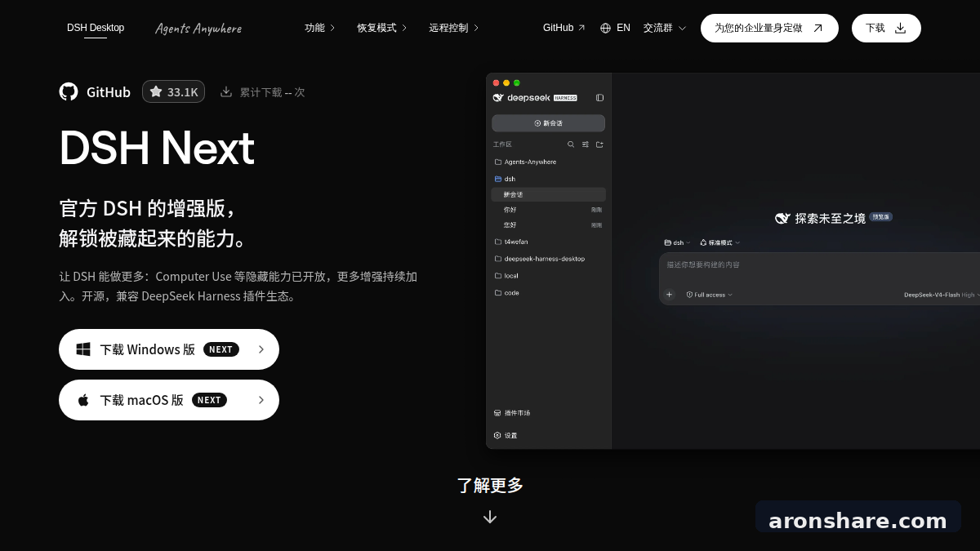Viewport: 980px width, 551px height.
Task: Collapse the dsh workspace folder in sidebar
Action: (x=549, y=179)
